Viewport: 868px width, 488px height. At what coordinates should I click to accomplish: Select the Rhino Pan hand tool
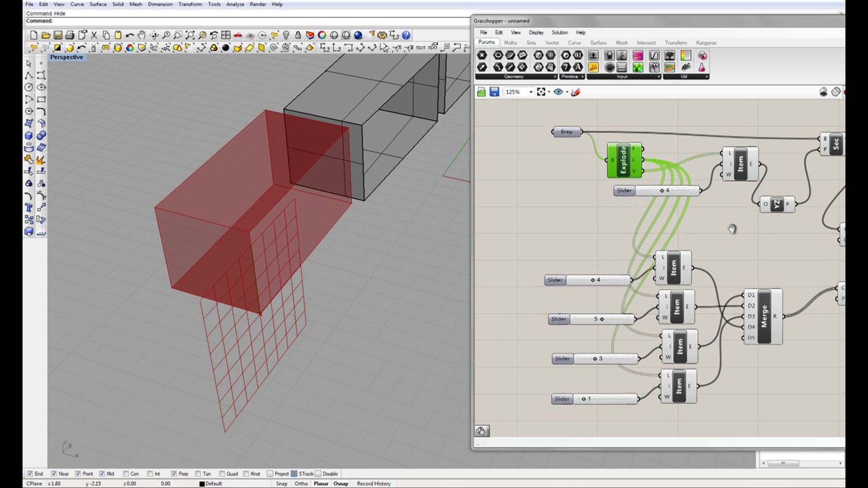coord(141,35)
